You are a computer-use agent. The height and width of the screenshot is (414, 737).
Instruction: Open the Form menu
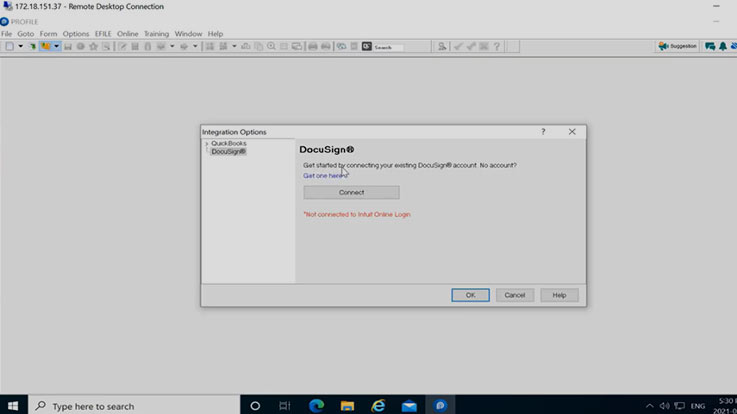[48, 34]
